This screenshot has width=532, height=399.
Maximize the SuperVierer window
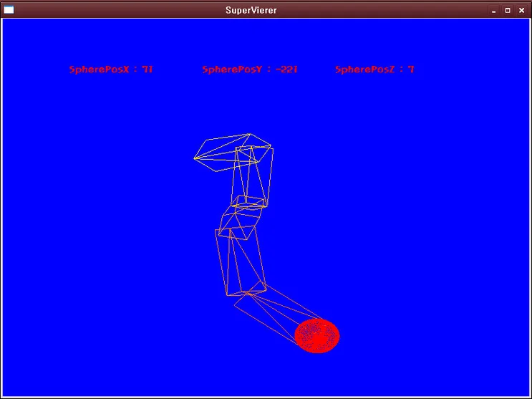click(508, 11)
